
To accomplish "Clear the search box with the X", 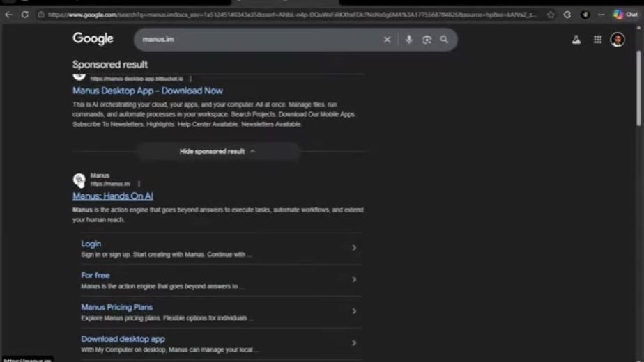I will [x=387, y=40].
